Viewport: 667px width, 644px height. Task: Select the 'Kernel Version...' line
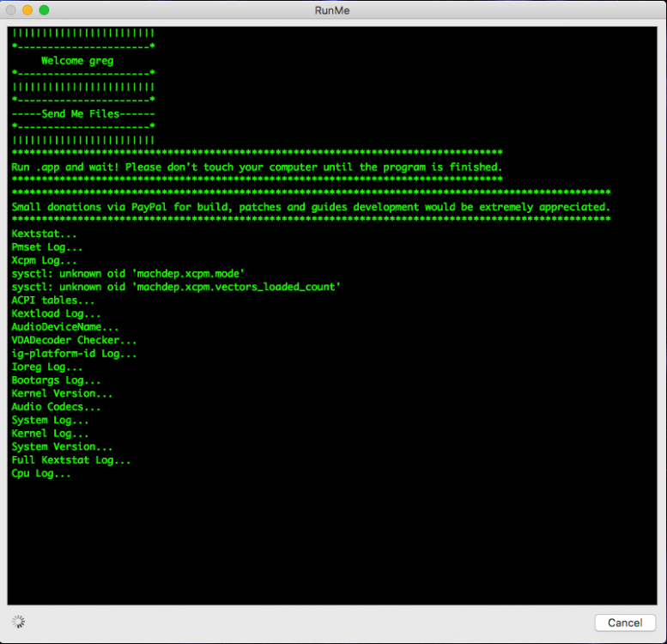(62, 393)
